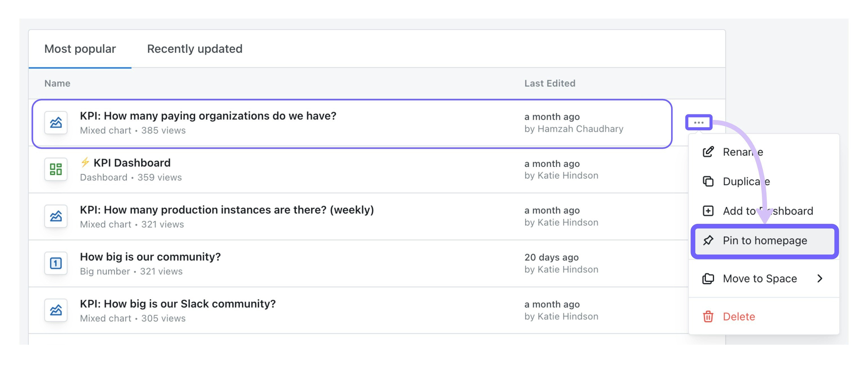Click the Duplicate copy icon in menu
Viewport: 868px width, 365px height.
(708, 181)
